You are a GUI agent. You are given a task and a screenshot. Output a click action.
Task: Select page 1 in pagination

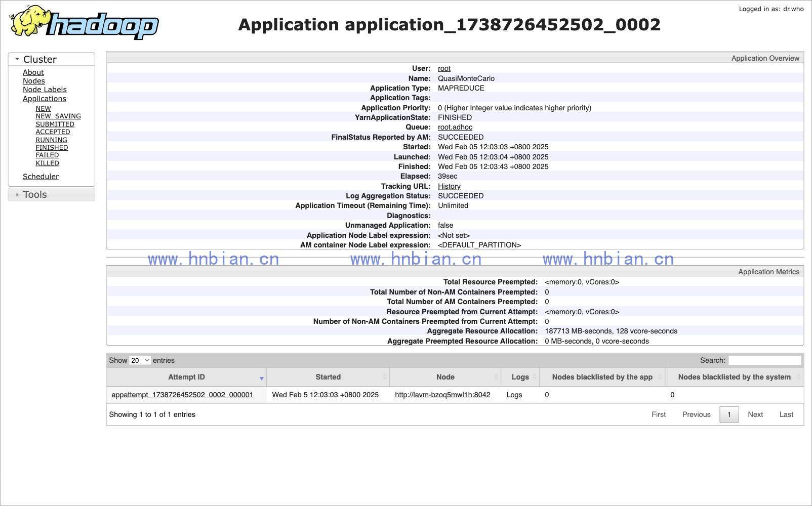pyautogui.click(x=729, y=414)
